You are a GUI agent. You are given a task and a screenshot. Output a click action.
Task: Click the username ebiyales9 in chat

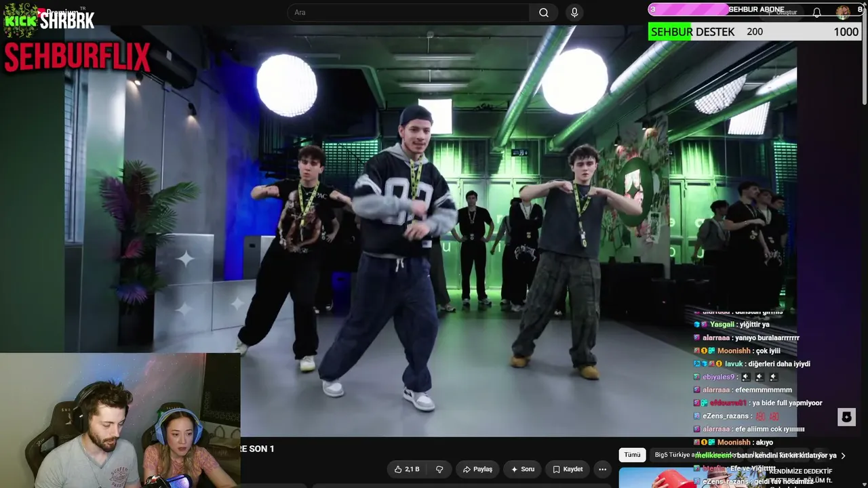point(719,377)
